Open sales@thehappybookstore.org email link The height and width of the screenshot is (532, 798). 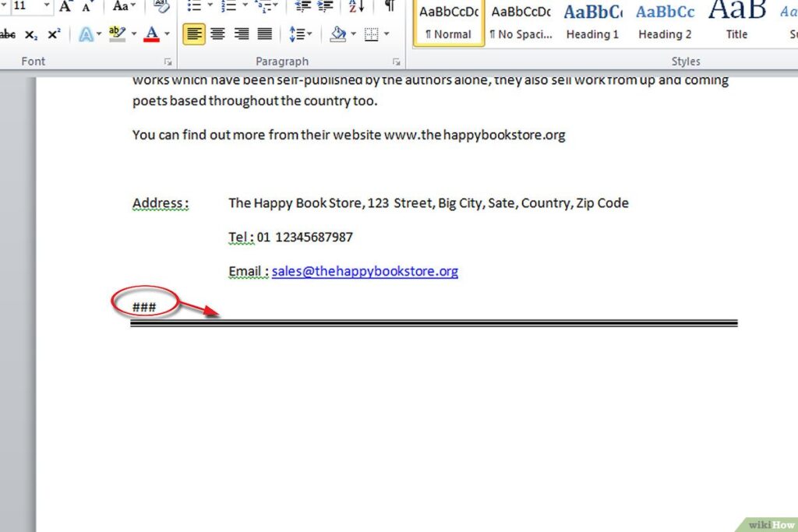[365, 271]
